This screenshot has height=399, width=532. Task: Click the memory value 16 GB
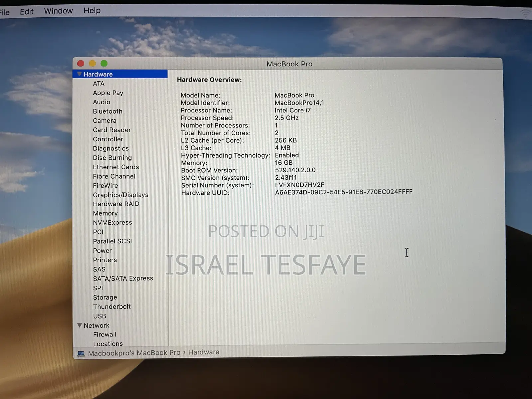284,163
